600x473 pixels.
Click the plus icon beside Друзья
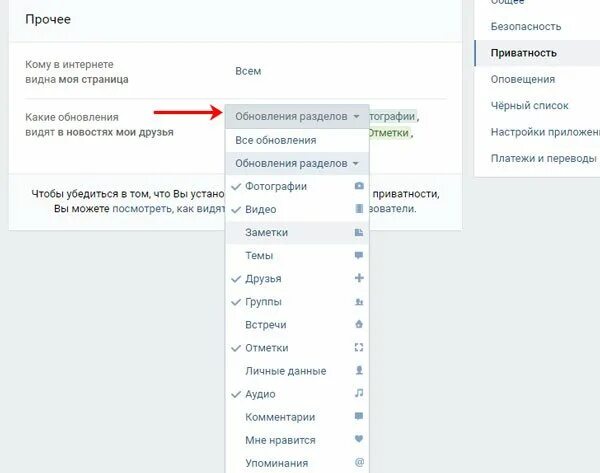click(359, 278)
